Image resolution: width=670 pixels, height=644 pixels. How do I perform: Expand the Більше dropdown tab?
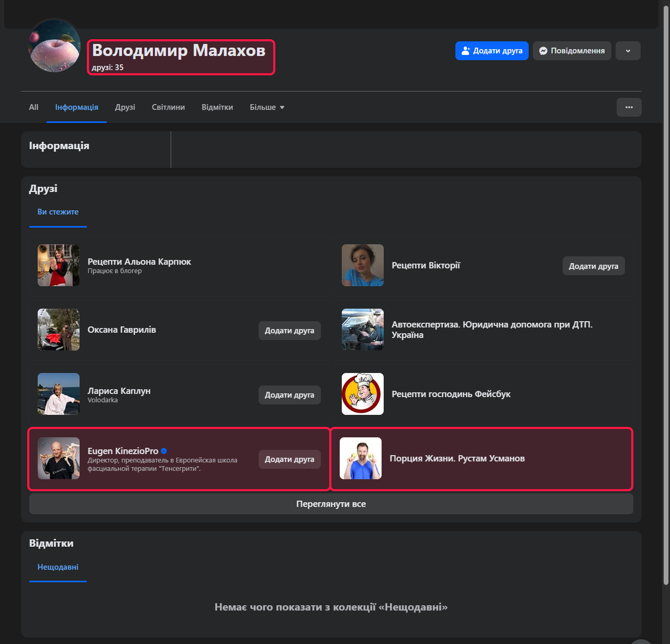click(267, 107)
